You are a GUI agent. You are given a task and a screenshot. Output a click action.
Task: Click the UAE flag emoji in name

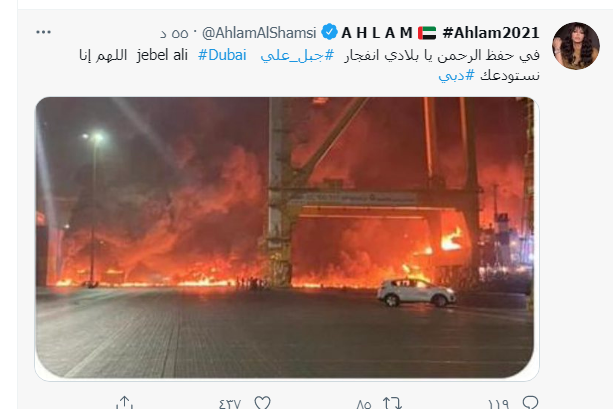[427, 33]
